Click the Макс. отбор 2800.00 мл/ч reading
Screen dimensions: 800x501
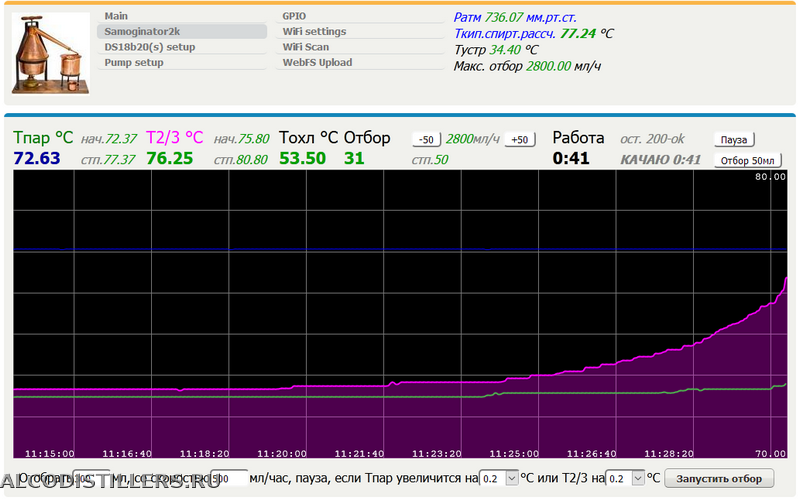click(x=527, y=66)
